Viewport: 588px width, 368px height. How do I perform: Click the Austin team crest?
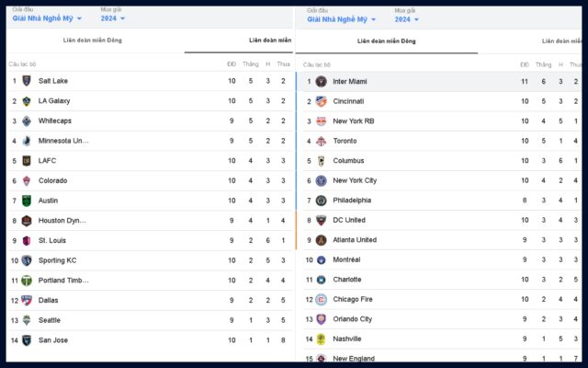pyautogui.click(x=27, y=201)
